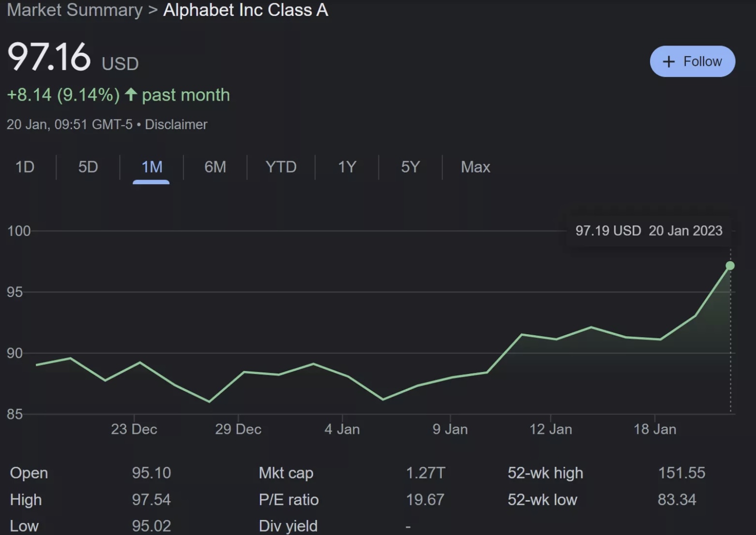The width and height of the screenshot is (756, 535).
Task: Click the 100 y-axis label
Action: [19, 231]
